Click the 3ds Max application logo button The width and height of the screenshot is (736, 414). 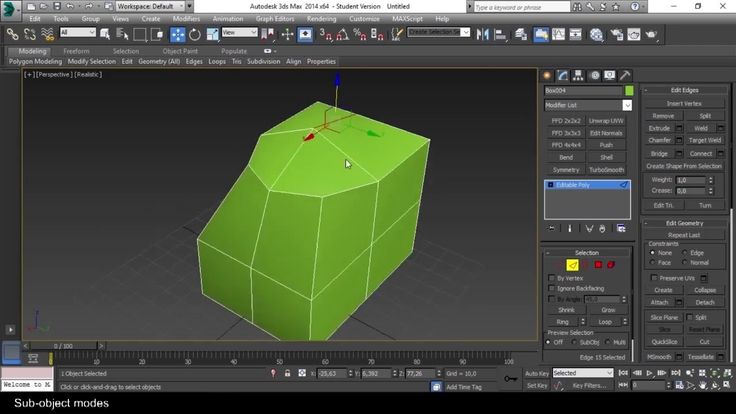point(11,9)
